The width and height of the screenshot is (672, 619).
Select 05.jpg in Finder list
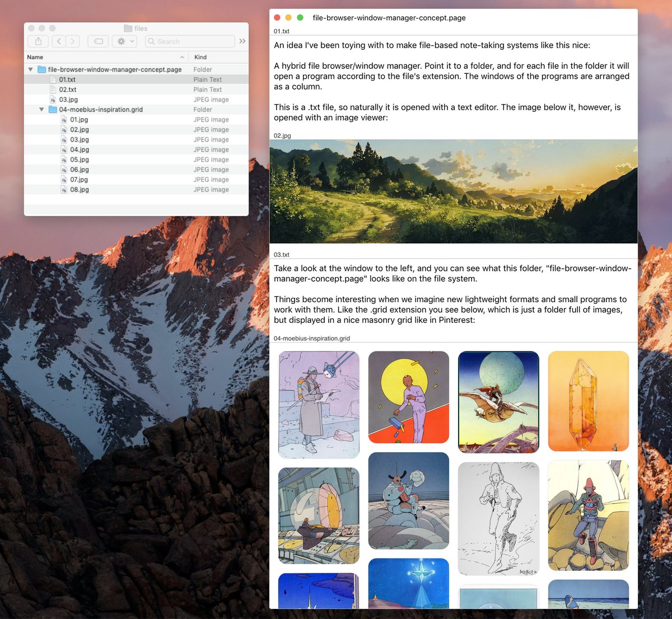pyautogui.click(x=136, y=160)
